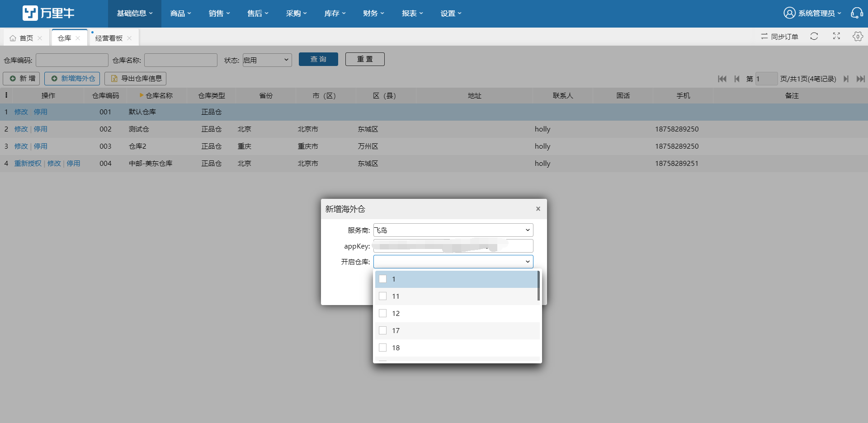Close the 新增海外仓 dialog

click(x=538, y=209)
